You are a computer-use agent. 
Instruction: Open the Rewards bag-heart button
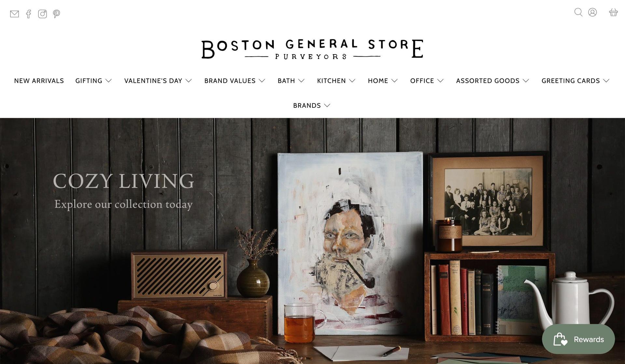tap(578, 339)
